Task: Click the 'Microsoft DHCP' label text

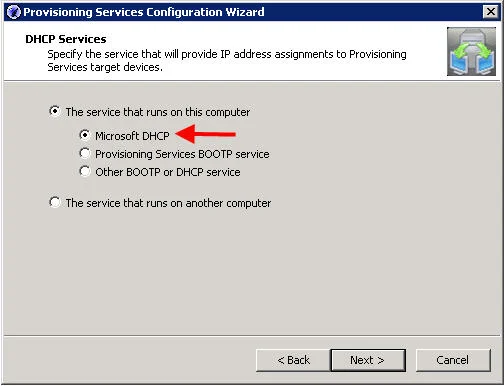Action: coord(132,136)
